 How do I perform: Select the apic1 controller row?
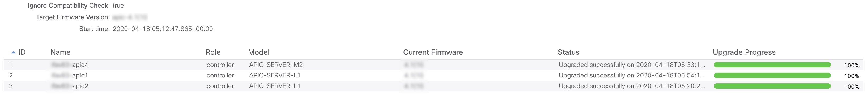[433, 76]
